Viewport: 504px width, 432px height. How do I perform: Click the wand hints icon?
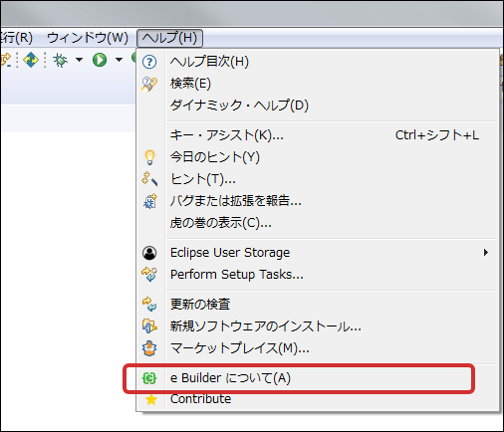click(149, 179)
